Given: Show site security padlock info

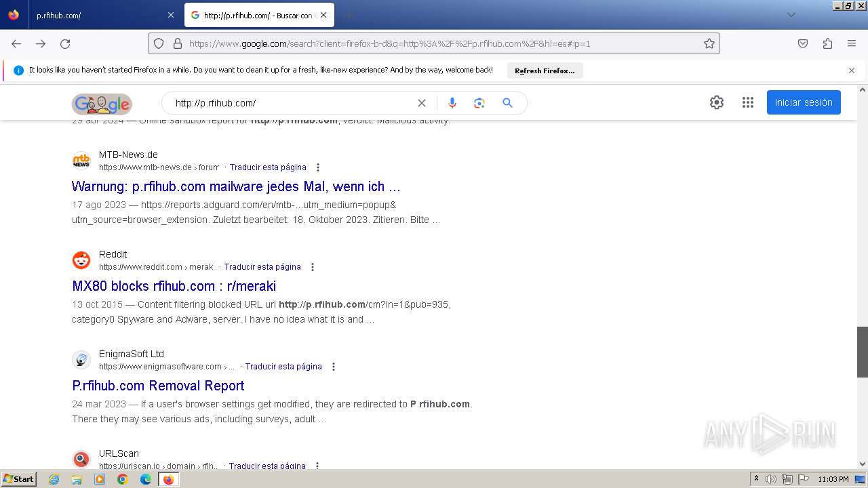Looking at the screenshot, I should tap(178, 43).
